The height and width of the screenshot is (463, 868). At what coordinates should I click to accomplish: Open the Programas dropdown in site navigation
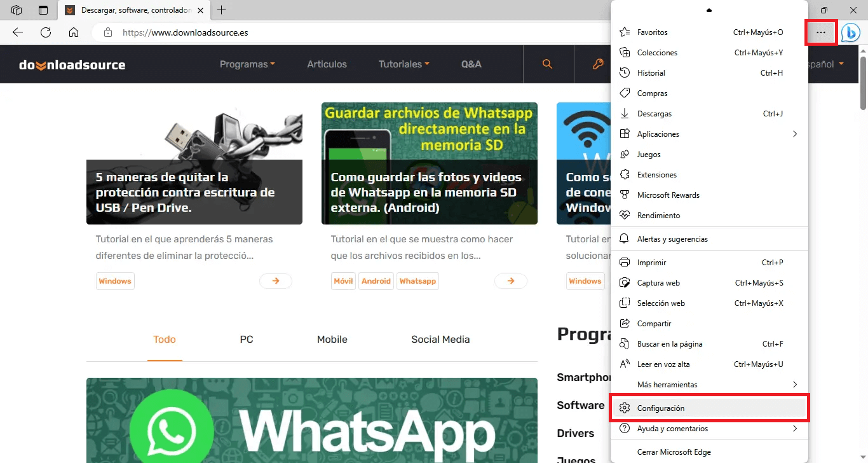click(247, 64)
